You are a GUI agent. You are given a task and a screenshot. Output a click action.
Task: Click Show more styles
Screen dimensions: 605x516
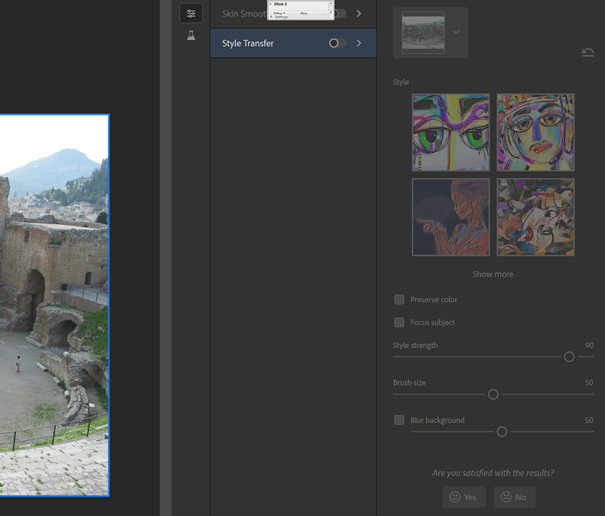coord(493,274)
